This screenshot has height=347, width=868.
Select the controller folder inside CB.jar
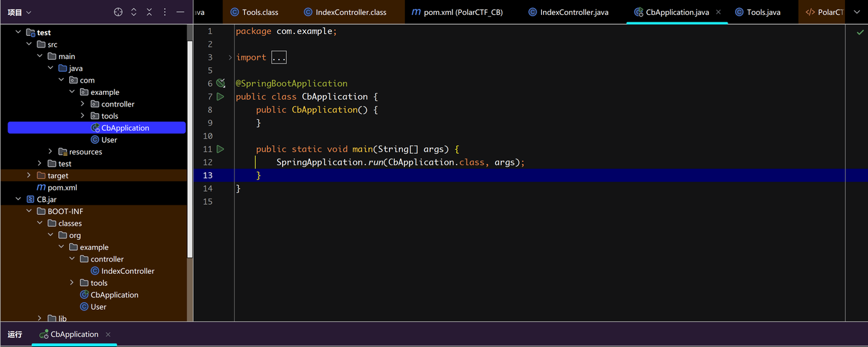pos(102,260)
